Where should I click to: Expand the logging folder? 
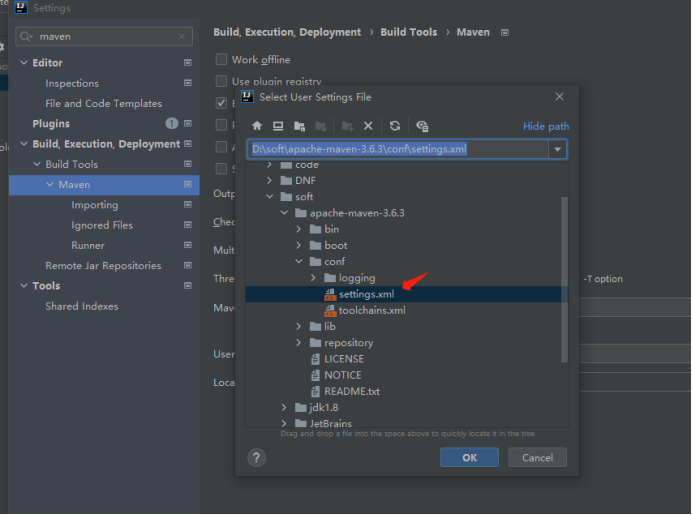point(313,278)
